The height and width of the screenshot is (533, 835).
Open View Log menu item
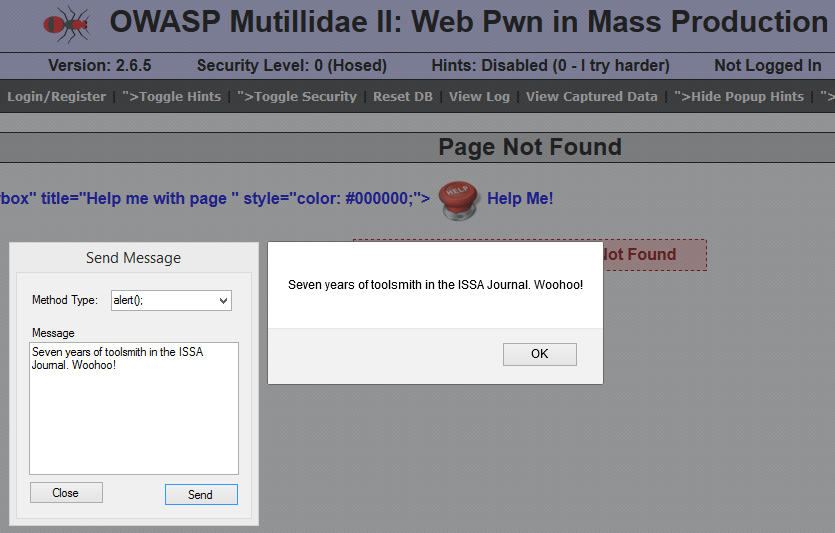click(479, 96)
